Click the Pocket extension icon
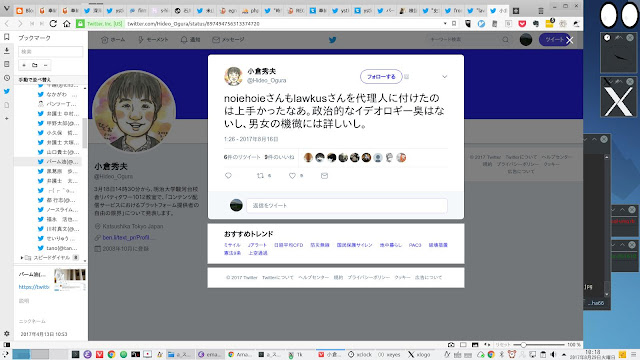Screen dimensions: 640x360 click(522, 24)
